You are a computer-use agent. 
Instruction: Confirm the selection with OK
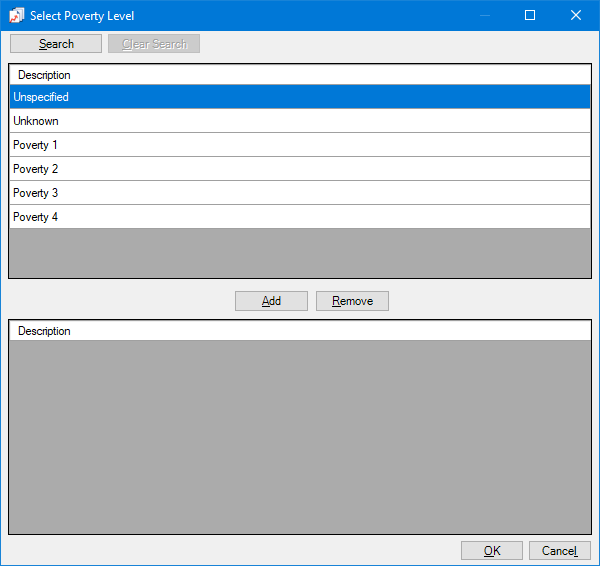tap(492, 551)
